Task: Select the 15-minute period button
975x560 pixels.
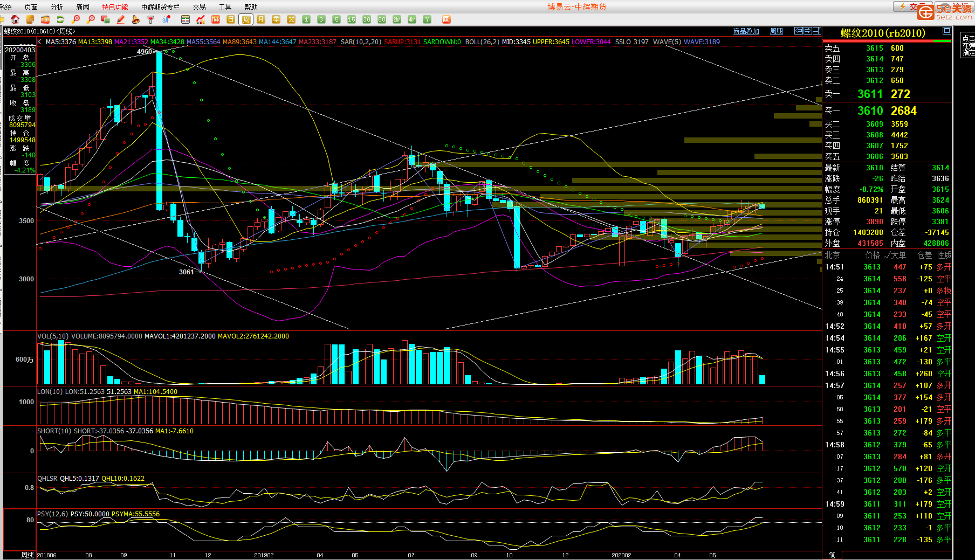Action: coord(352,19)
